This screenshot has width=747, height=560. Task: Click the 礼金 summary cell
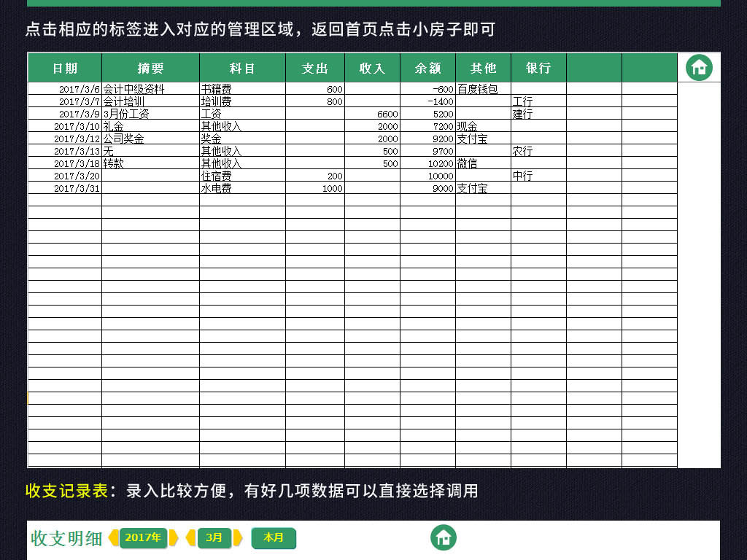150,126
